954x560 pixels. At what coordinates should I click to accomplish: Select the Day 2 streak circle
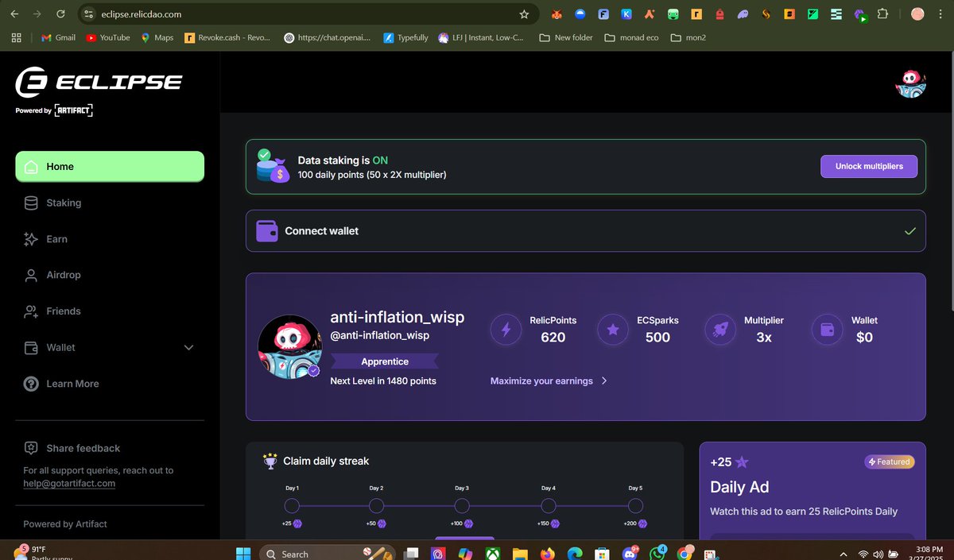coord(376,506)
